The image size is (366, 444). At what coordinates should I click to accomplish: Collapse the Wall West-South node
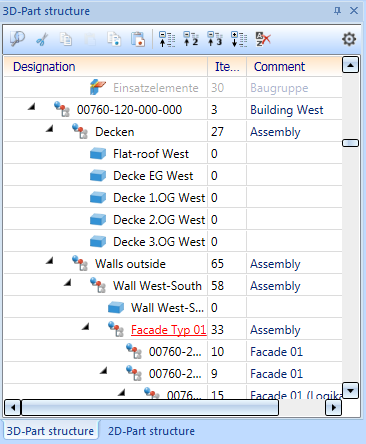pyautogui.click(x=68, y=282)
